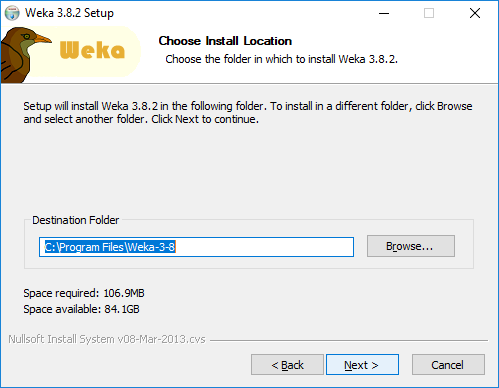The image size is (499, 388).
Task: Click the Weka bird logo image
Action: [25, 55]
